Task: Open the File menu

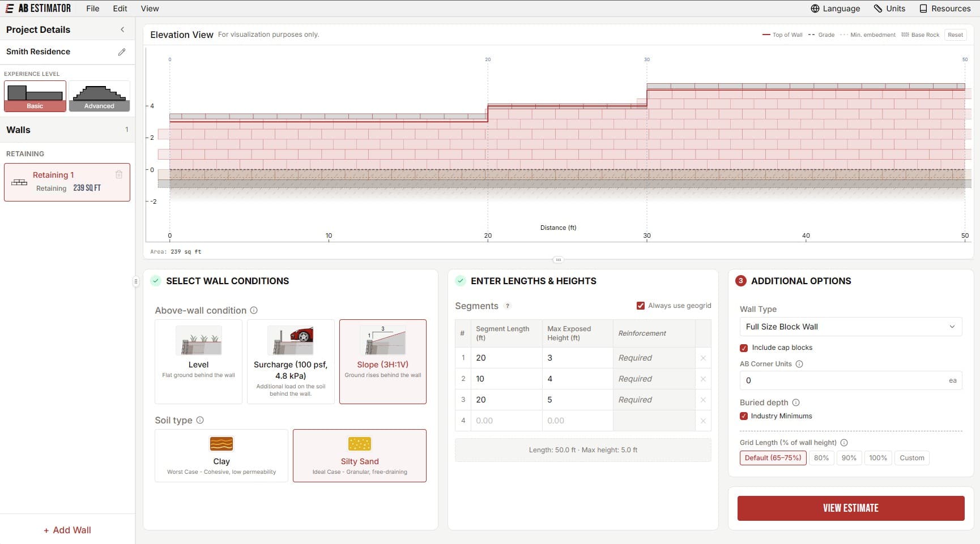Action: 93,8
